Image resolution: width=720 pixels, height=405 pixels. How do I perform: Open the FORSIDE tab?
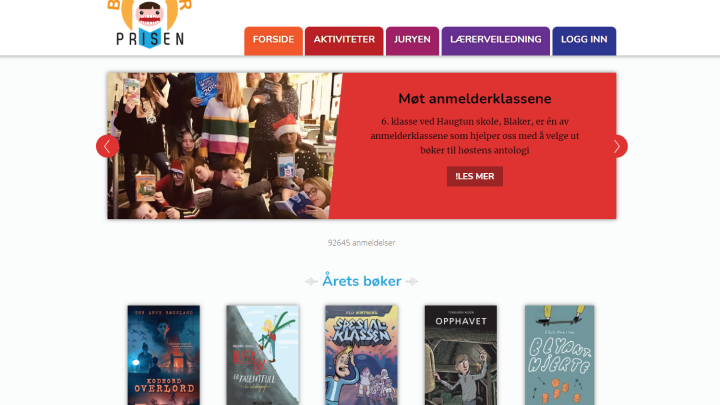pyautogui.click(x=273, y=41)
